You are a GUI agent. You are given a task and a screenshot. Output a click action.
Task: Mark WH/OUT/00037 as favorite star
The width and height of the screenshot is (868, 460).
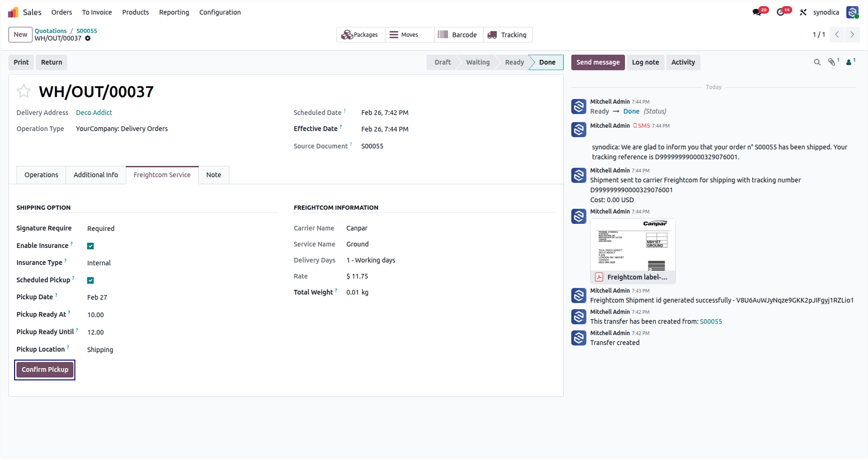tap(24, 91)
